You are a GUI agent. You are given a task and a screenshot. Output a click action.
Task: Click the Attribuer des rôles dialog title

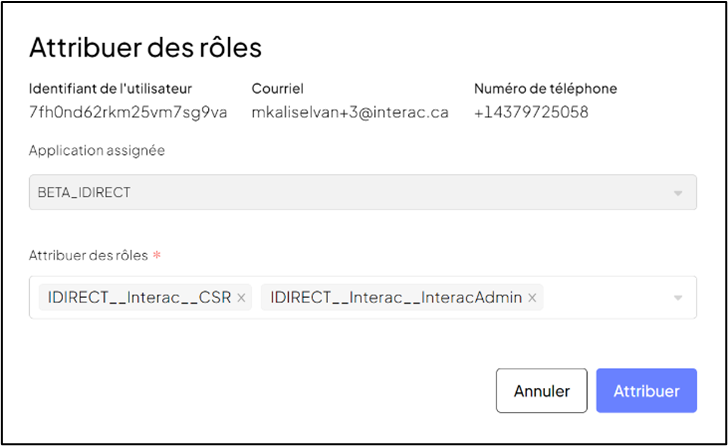145,47
